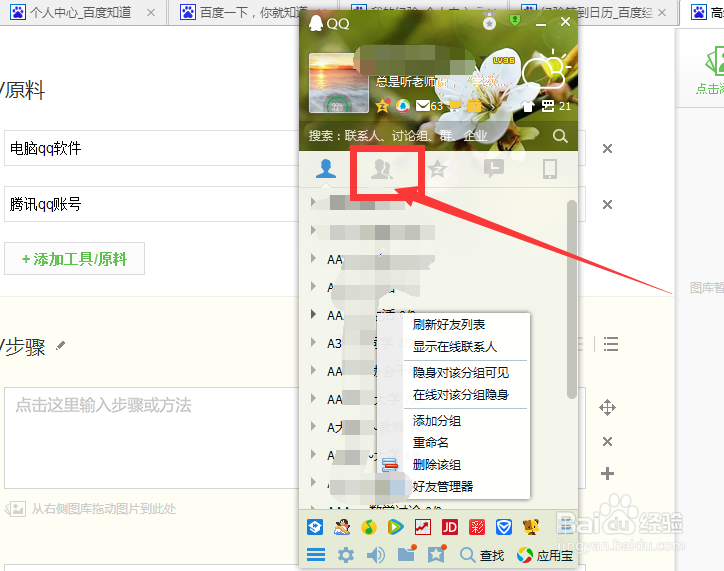Image resolution: width=724 pixels, height=571 pixels.
Task: Open QQ mailbox with 63 unread
Action: [429, 106]
